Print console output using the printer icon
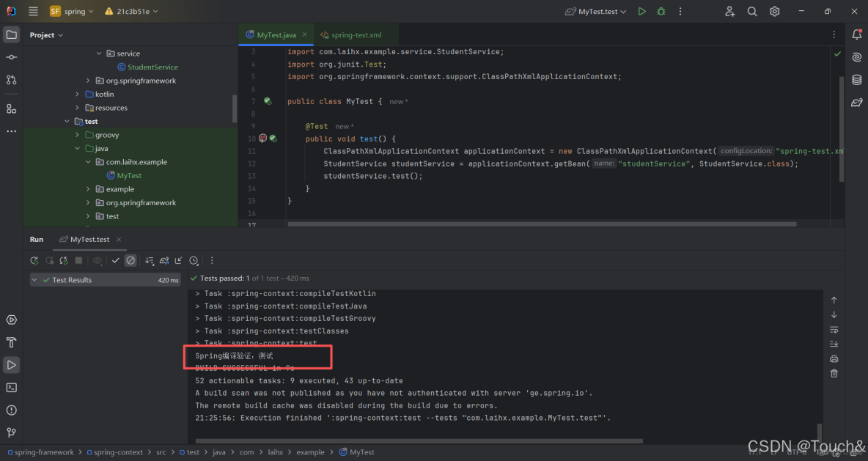The height and width of the screenshot is (461, 868). pos(834,358)
